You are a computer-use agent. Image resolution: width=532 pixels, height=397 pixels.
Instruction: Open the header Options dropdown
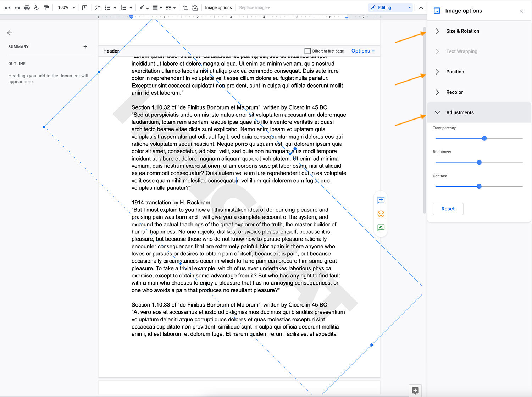tap(363, 51)
